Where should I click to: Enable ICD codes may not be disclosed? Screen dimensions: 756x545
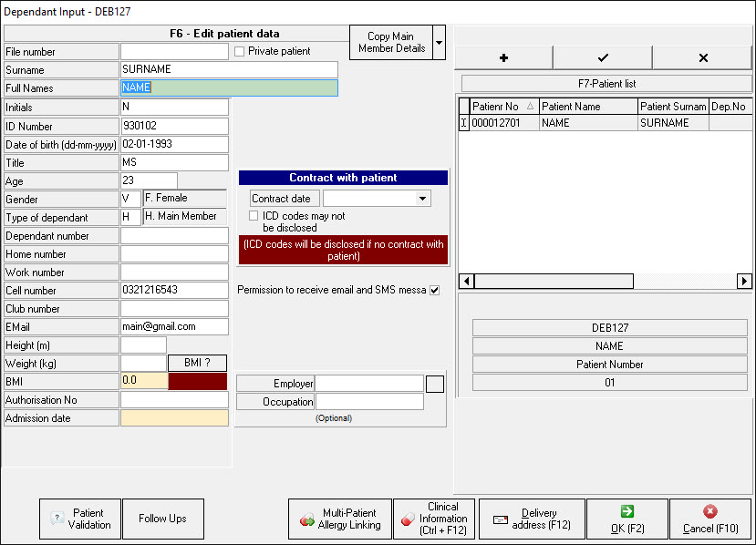click(x=255, y=216)
